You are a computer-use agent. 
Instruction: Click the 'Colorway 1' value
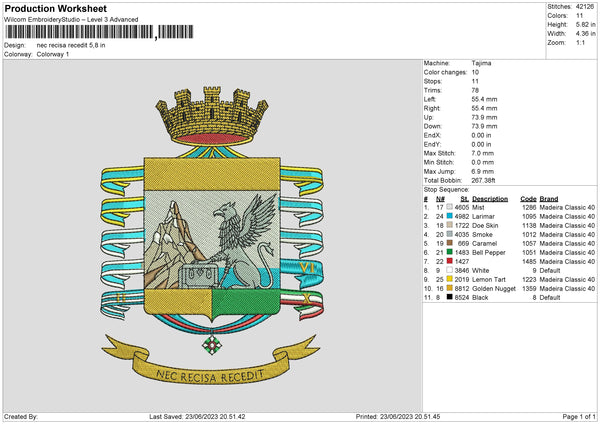coord(53,54)
